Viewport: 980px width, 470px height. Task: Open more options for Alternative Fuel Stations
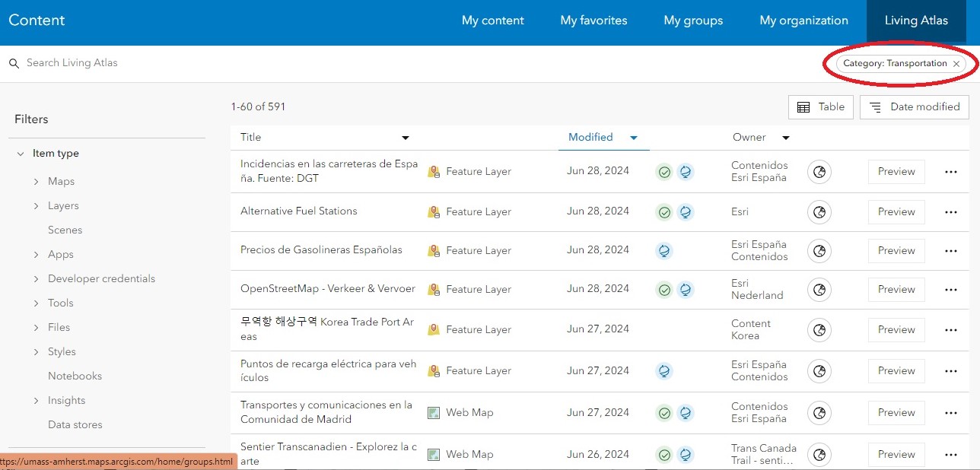tap(950, 212)
